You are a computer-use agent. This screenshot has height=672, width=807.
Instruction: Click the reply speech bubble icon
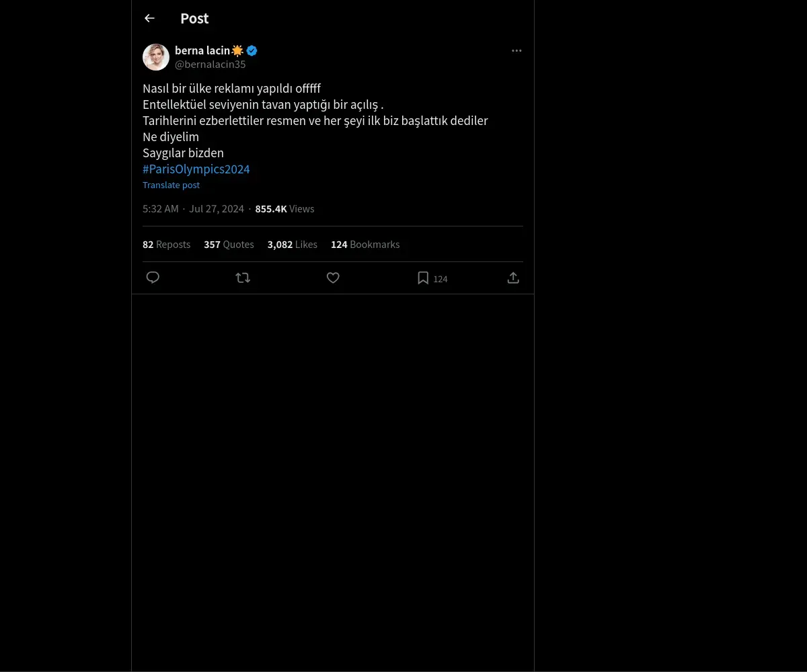153,278
